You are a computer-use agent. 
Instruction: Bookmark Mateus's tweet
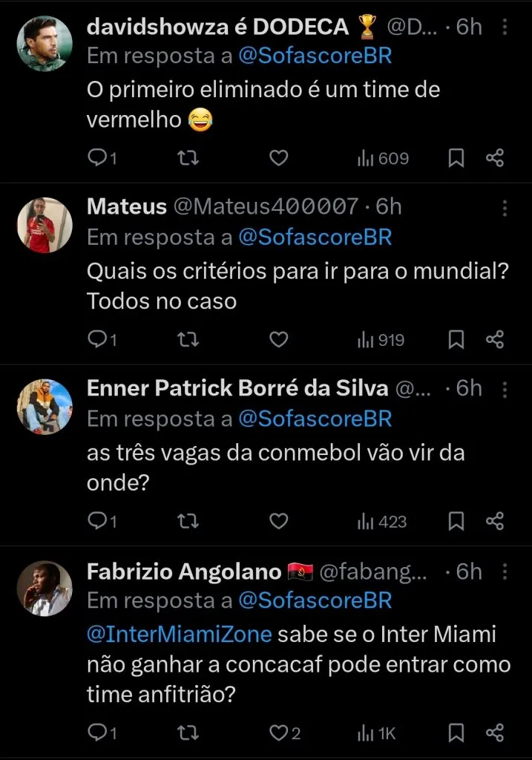pyautogui.click(x=456, y=340)
